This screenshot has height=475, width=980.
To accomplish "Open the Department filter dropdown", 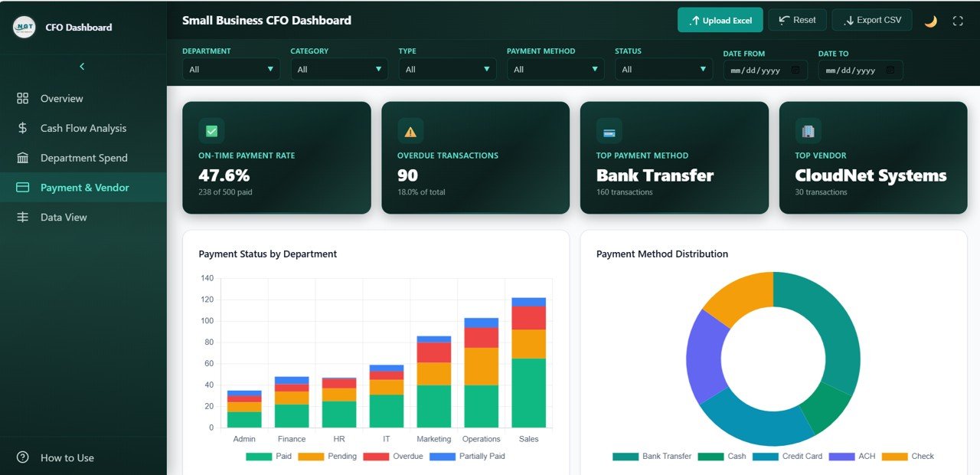I will 230,69.
